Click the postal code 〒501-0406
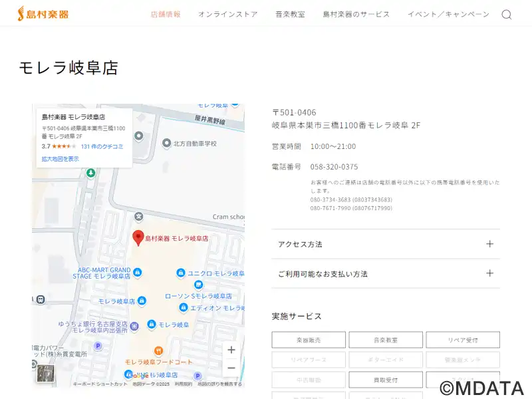 294,112
